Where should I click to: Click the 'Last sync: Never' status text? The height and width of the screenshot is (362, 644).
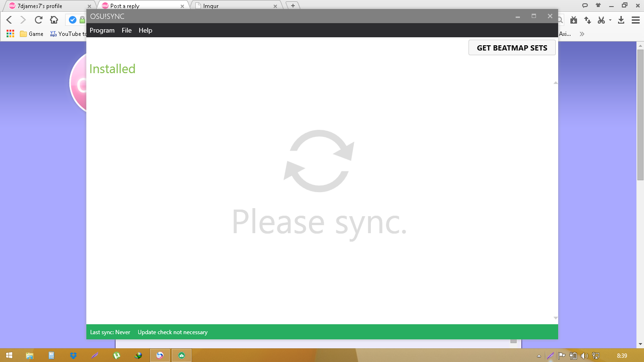click(110, 332)
